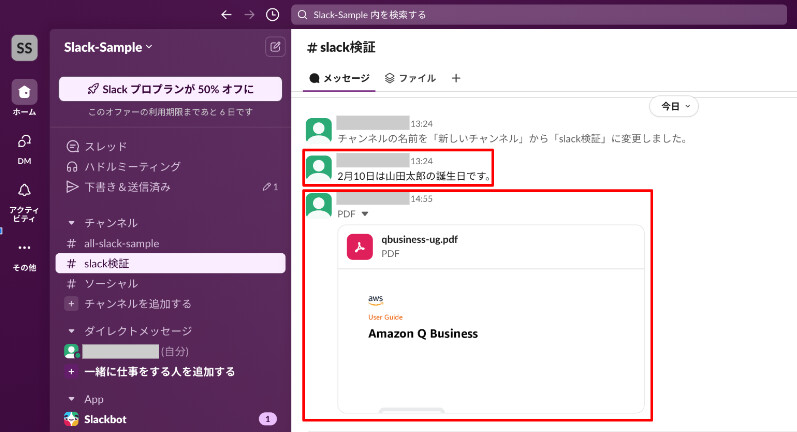The image size is (797, 432).
Task: Click the 2月10日は山田太郎の誕生日です message text
Action: pos(414,176)
